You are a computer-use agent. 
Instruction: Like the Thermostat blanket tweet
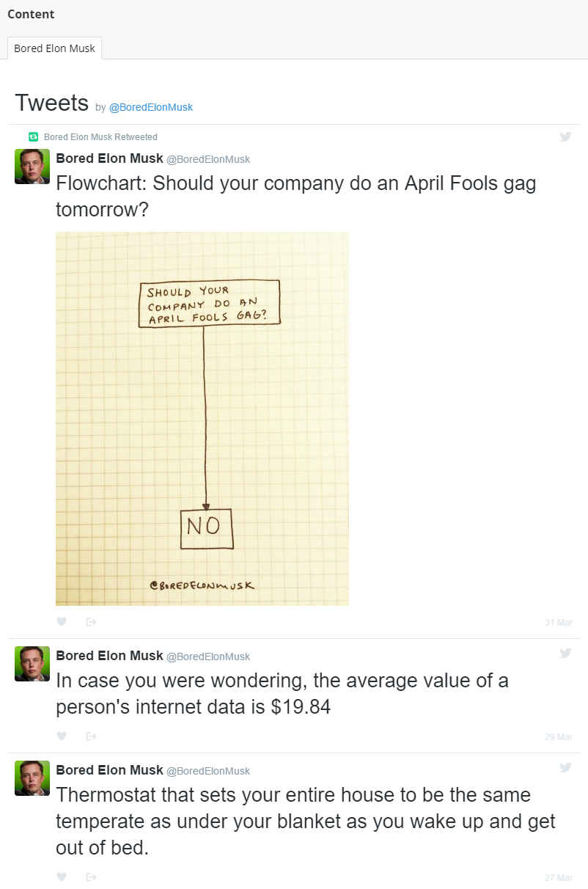62,877
